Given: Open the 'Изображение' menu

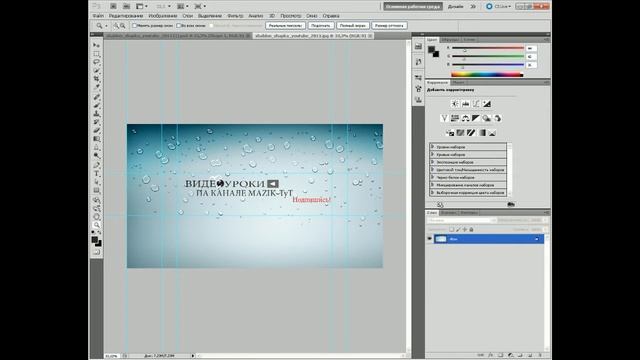Looking at the screenshot, I should [x=162, y=16].
